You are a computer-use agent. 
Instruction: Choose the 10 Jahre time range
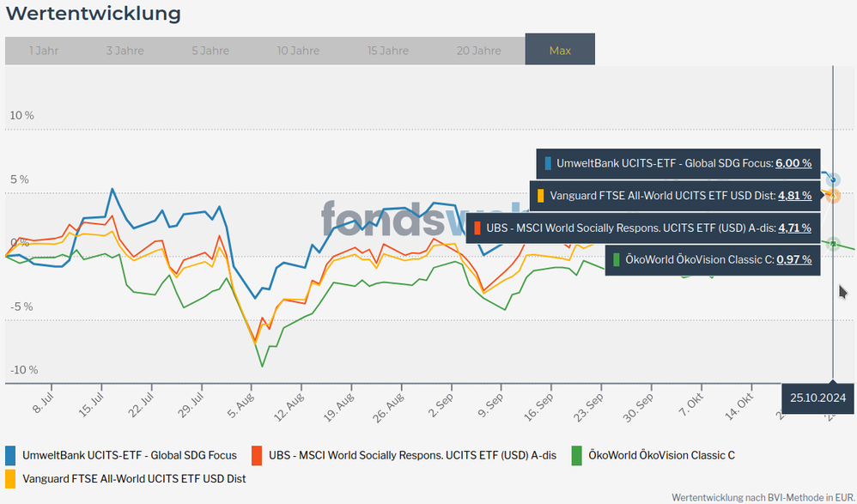298,51
